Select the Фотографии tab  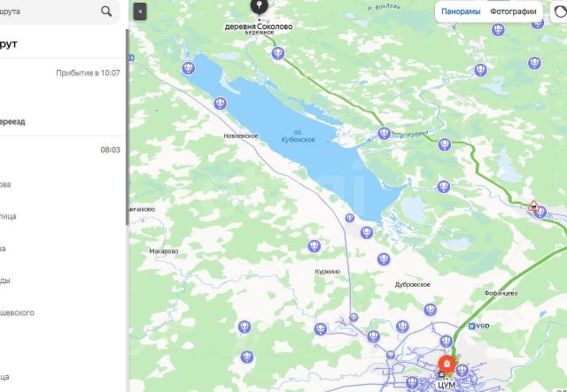click(513, 12)
